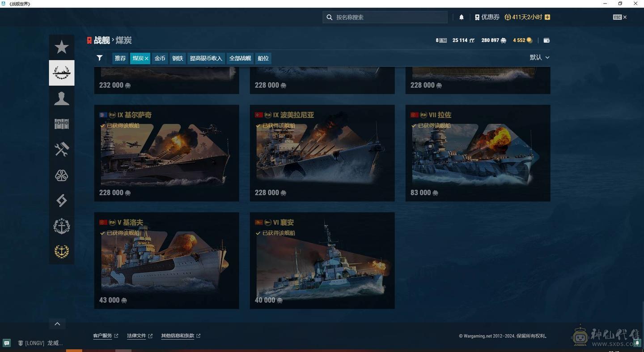Click the 战舰 breadcrumb link
This screenshot has width=644, height=352.
pos(102,40)
